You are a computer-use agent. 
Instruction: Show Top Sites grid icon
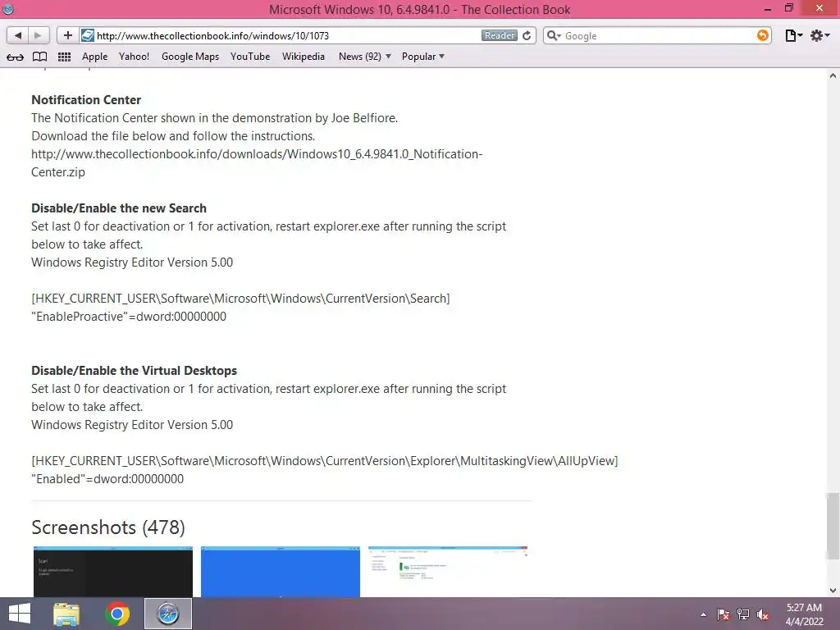(x=64, y=57)
